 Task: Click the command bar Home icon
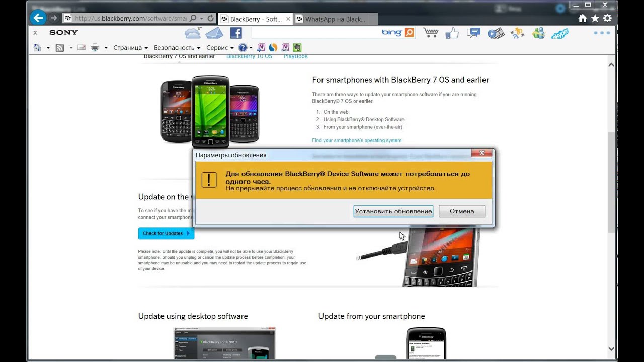click(x=37, y=48)
